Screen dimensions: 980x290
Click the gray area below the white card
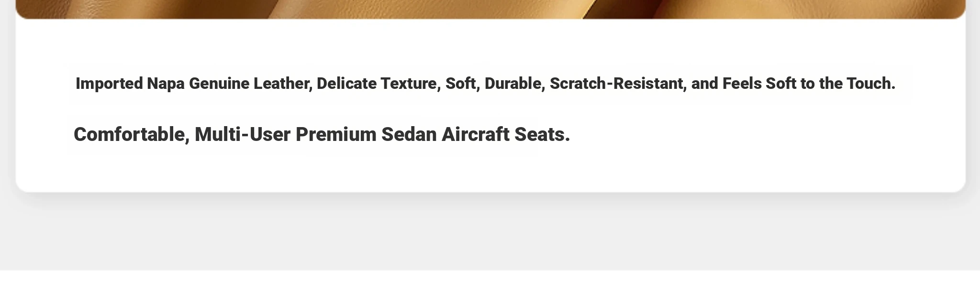tap(490, 234)
